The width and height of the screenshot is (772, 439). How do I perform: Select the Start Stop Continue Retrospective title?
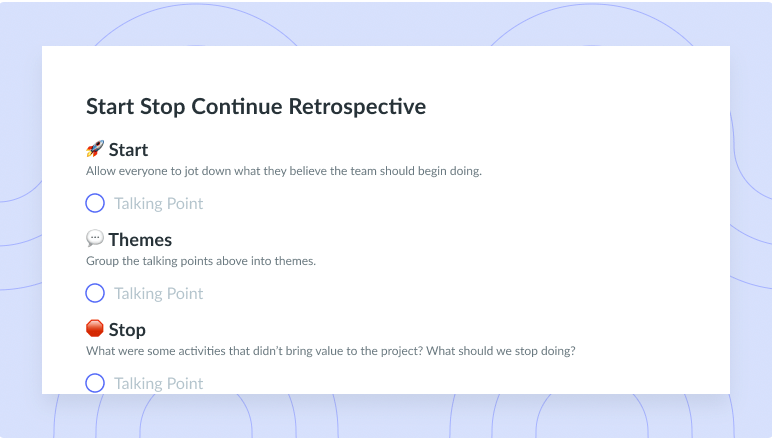click(256, 107)
